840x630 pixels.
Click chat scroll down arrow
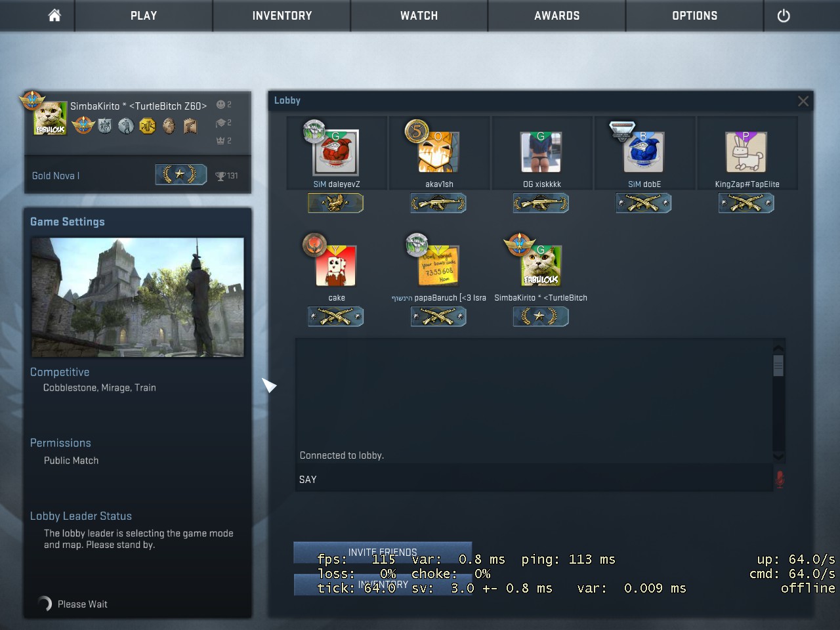pyautogui.click(x=778, y=457)
